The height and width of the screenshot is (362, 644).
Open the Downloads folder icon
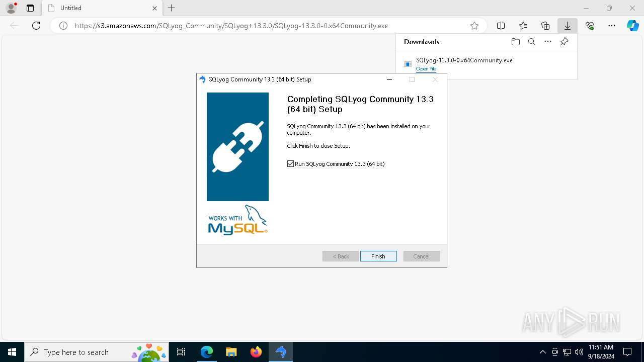pos(515,42)
